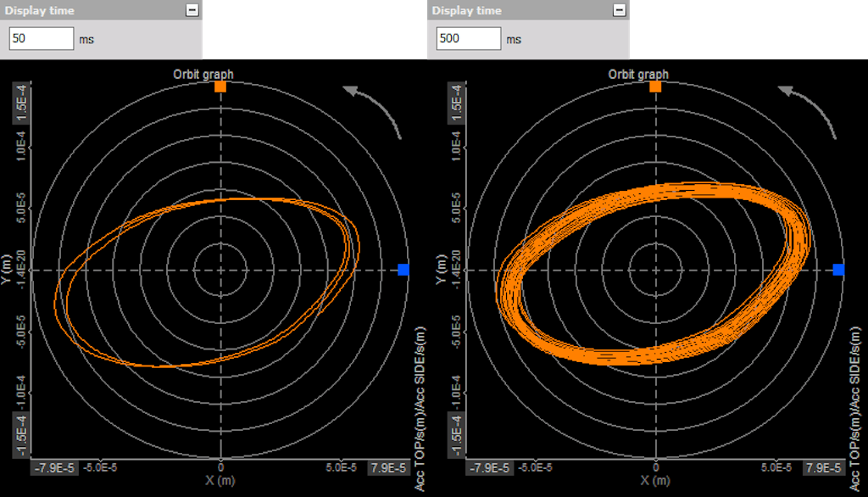This screenshot has width=868, height=497.
Task: Click the -7.9E-5 X-axis minimum on left graph
Action: (x=54, y=468)
